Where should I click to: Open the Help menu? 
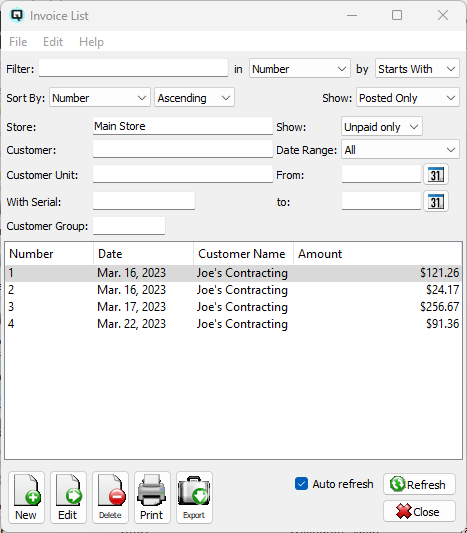(x=91, y=42)
